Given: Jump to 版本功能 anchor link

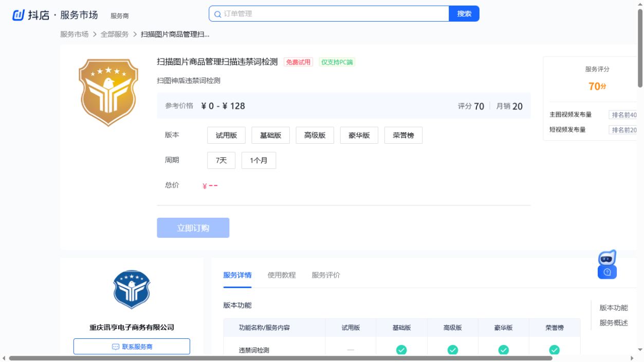Looking at the screenshot, I should pos(614,308).
